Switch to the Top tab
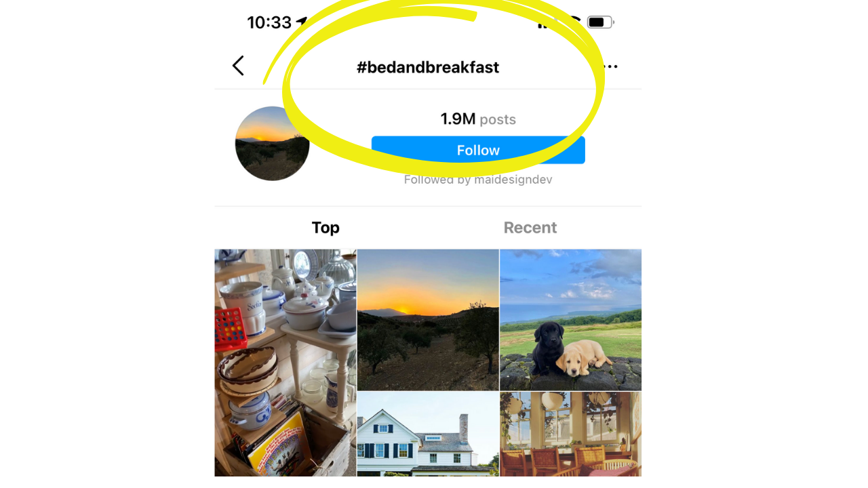868x488 pixels. 325,228
